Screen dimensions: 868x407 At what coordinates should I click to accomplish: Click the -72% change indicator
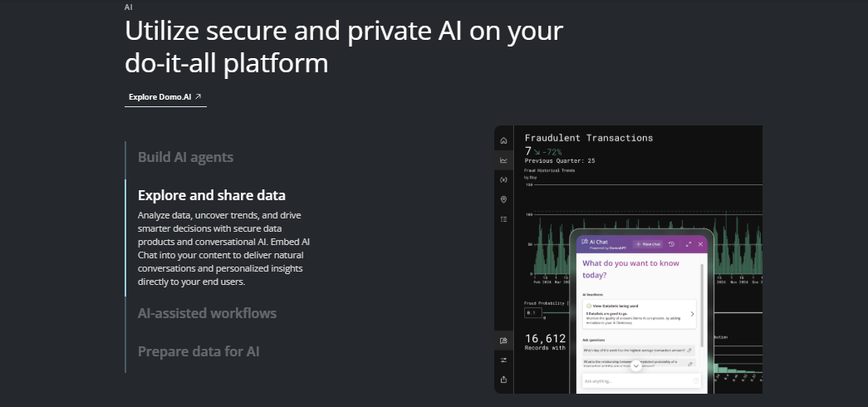click(547, 152)
